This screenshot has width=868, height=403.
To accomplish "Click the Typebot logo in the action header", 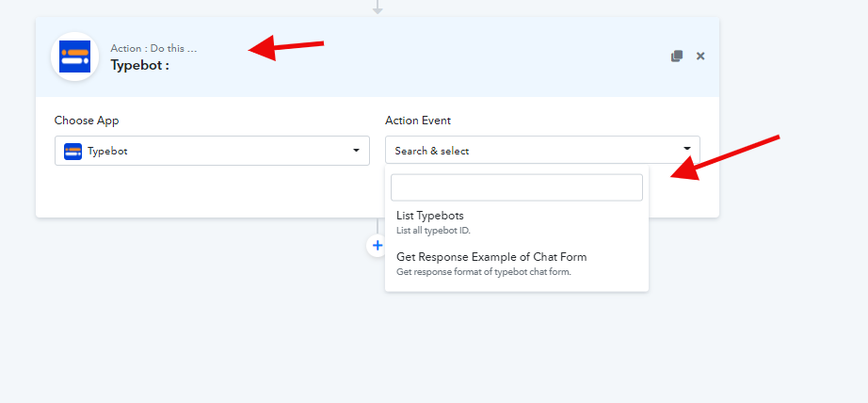I will coord(74,56).
